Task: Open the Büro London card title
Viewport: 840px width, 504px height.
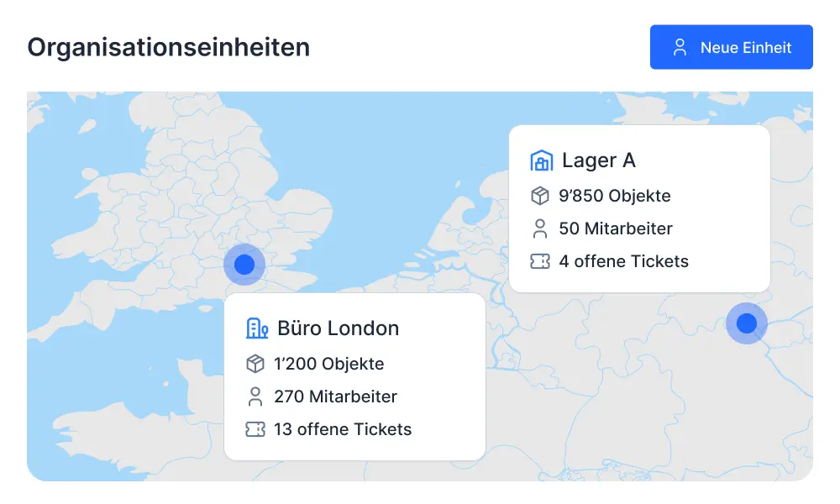Action: pyautogui.click(x=339, y=328)
